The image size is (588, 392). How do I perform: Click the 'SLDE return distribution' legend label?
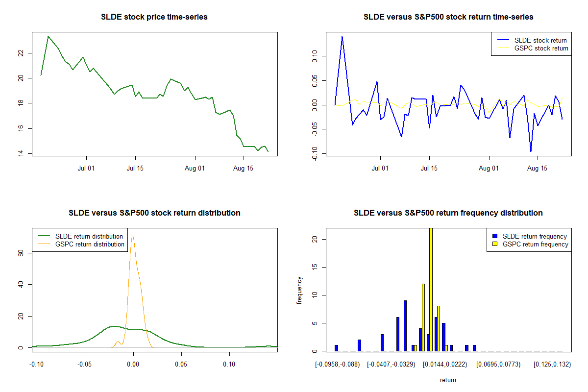tap(89, 237)
